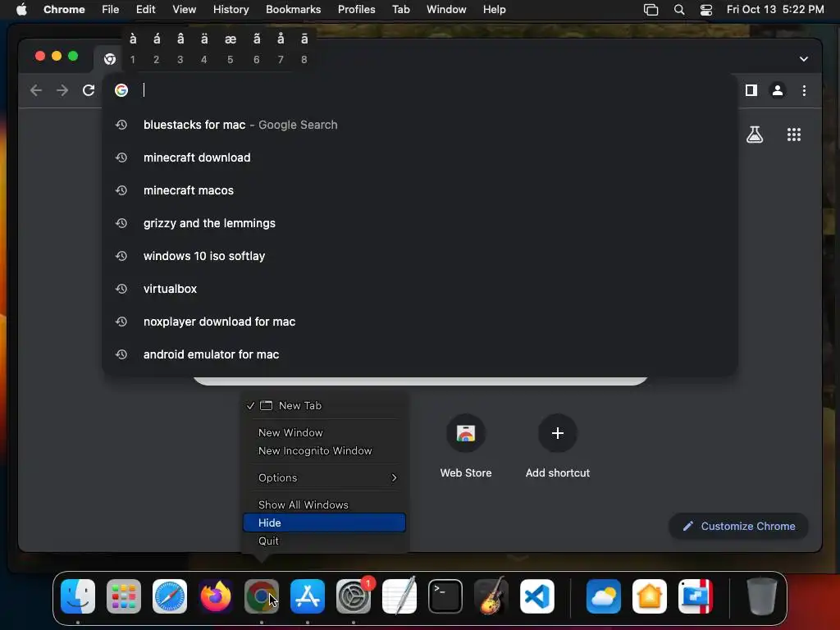
Task: Open Control Center in the menu bar
Action: pos(706,10)
